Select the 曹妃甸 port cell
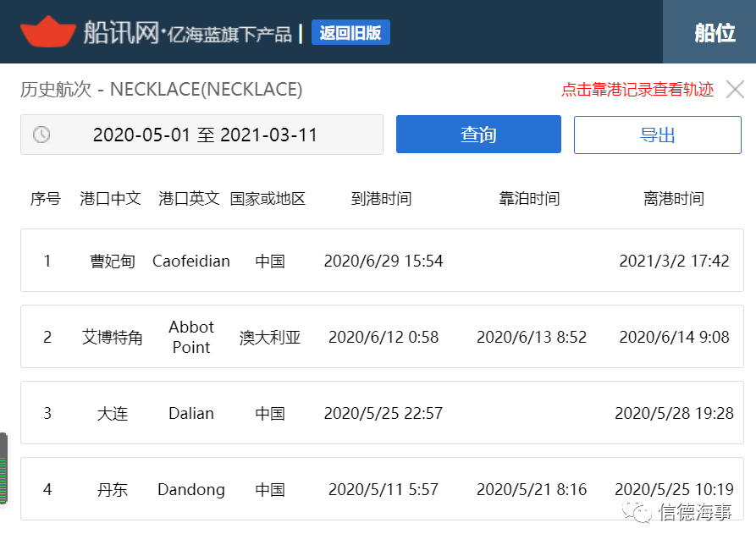This screenshot has width=756, height=545. click(x=113, y=261)
